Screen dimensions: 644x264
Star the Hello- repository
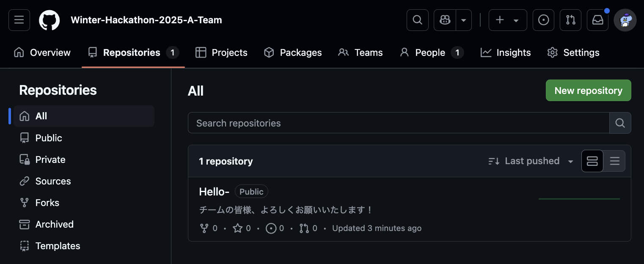241,228
